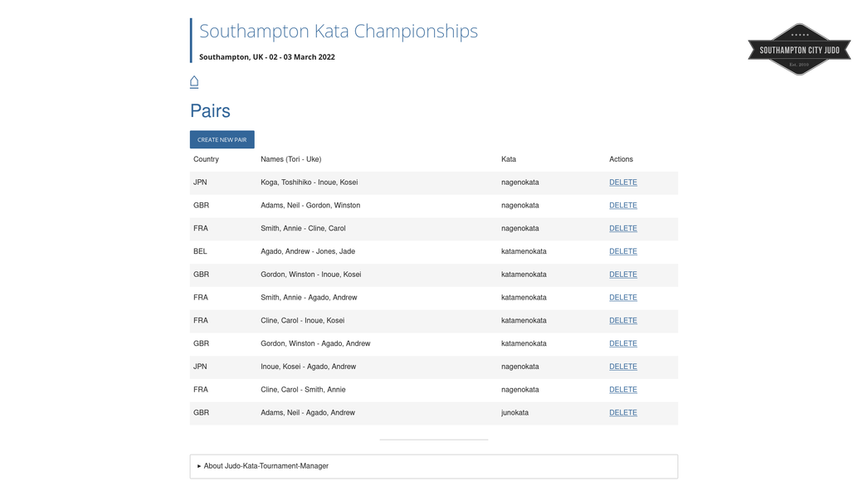
Task: Delete the Cline, Carol - Inoue, Kosei pair
Action: (622, 320)
